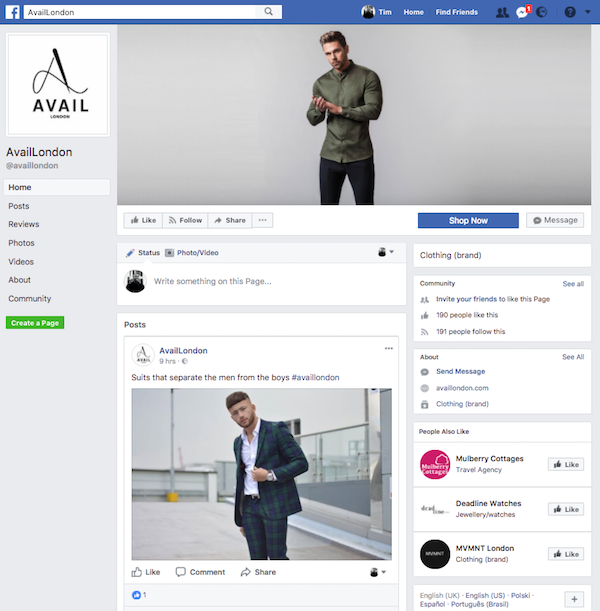Image resolution: width=600 pixels, height=611 pixels.
Task: Click the plus button for more languages
Action: coord(574,599)
